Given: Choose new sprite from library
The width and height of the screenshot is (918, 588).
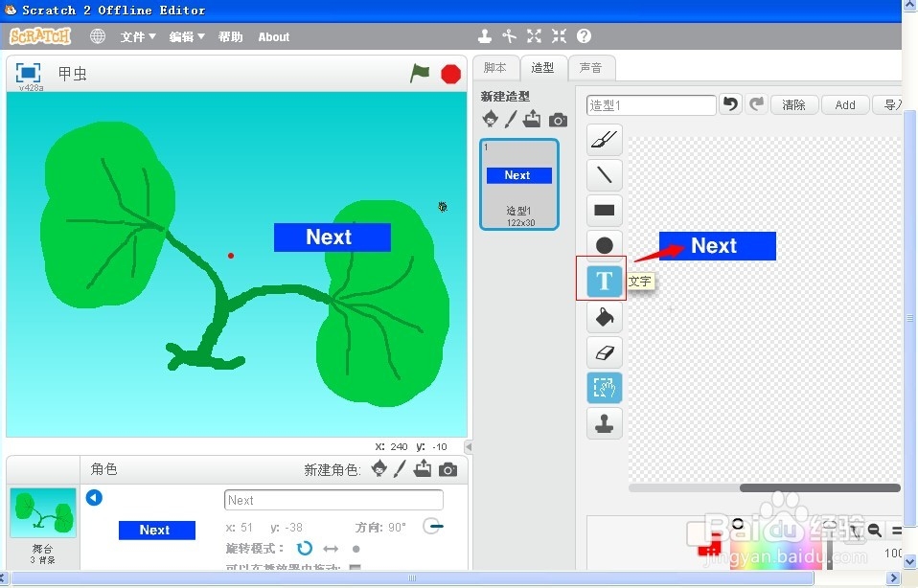Looking at the screenshot, I should [x=379, y=468].
